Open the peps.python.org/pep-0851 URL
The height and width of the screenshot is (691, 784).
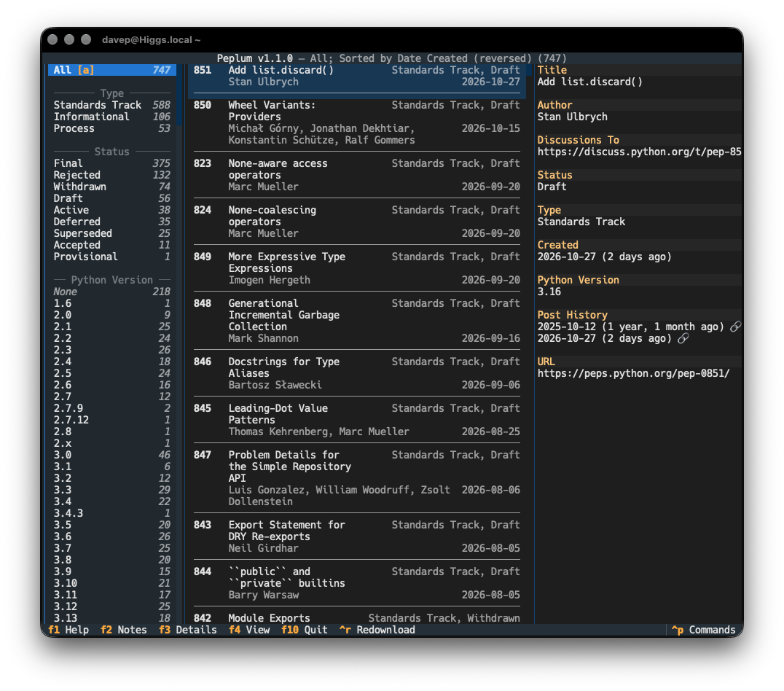point(633,374)
